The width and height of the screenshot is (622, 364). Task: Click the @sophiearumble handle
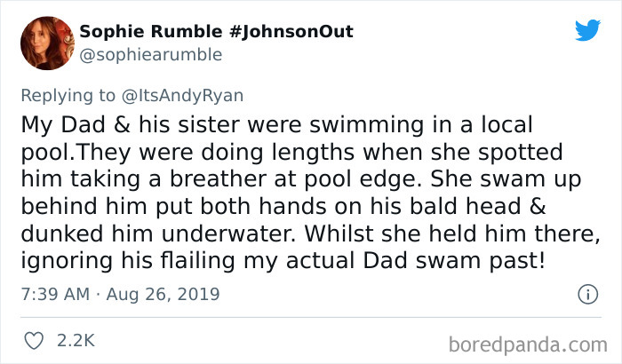151,55
